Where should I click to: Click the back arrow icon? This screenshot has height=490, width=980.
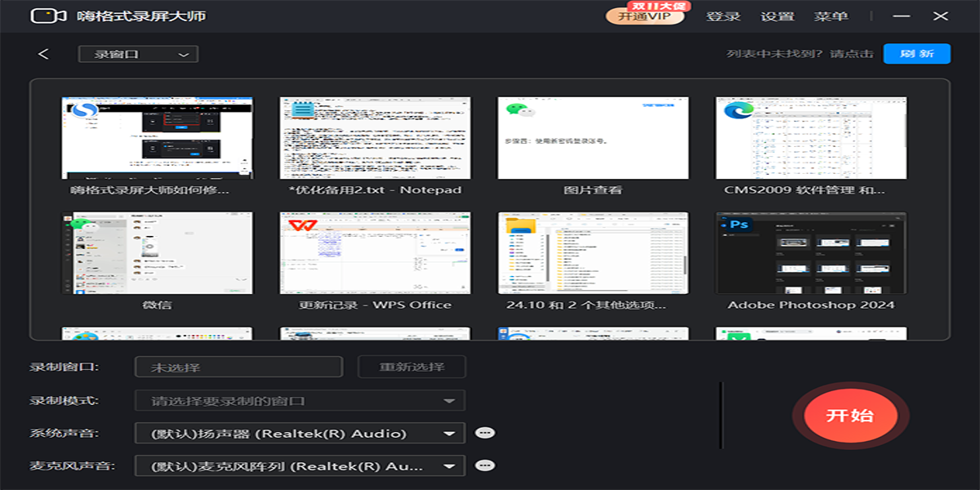44,54
